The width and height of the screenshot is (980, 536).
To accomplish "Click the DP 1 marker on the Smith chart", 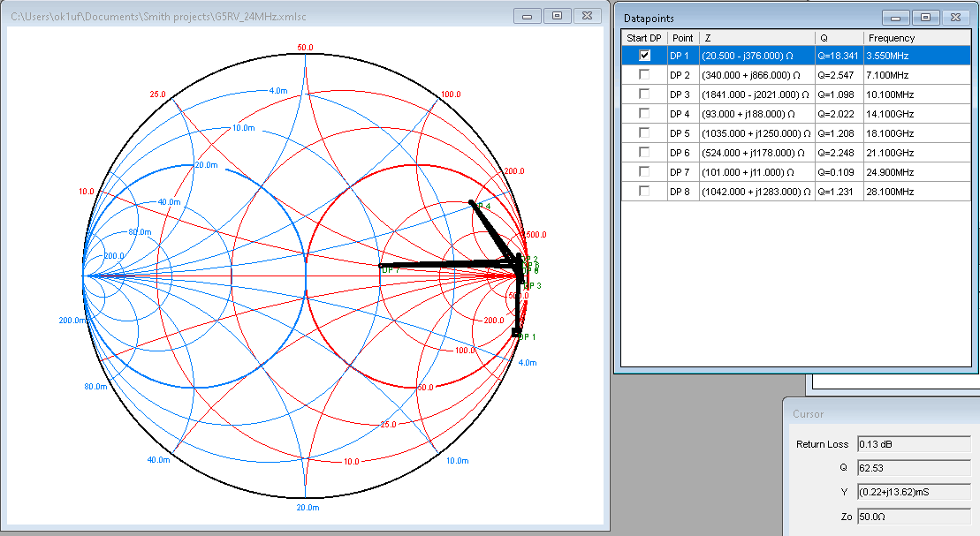I will tap(516, 332).
